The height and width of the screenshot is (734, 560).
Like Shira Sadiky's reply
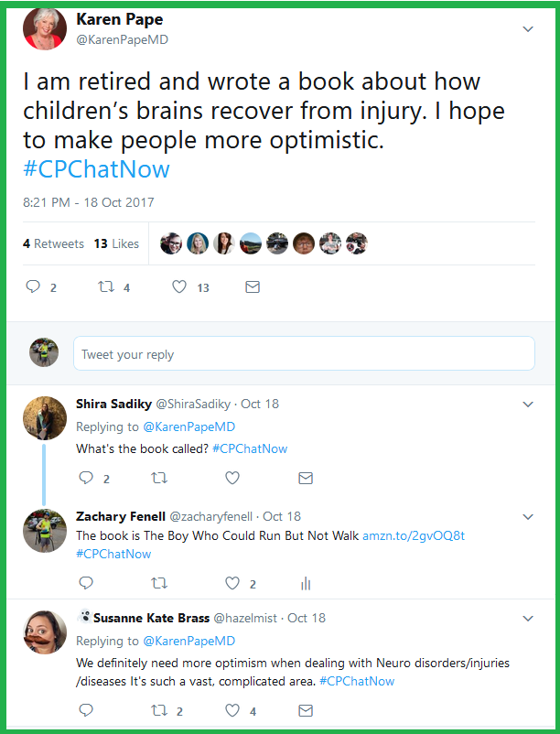[x=232, y=478]
